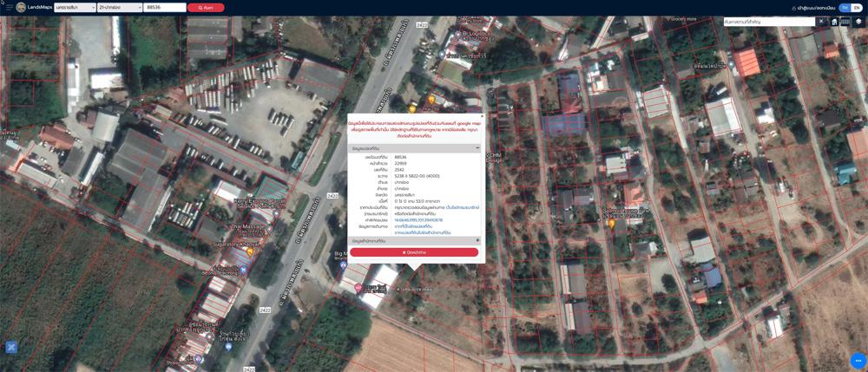Screen dimensions: 868x372
Task: Click the login/register link with lock icon
Action: 814,8
